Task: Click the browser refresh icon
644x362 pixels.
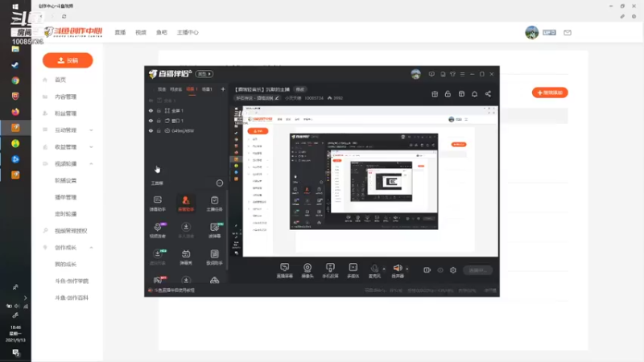Action: click(x=64, y=16)
